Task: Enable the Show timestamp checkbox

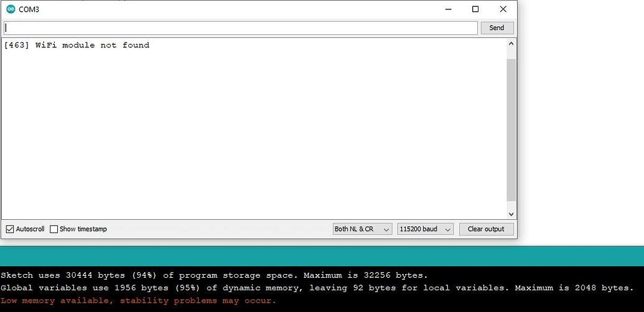Action: [54, 229]
